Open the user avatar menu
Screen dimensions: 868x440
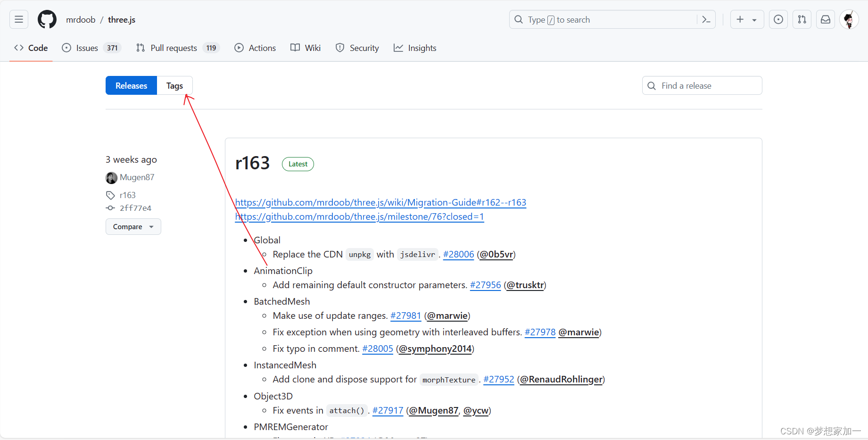[x=849, y=19]
